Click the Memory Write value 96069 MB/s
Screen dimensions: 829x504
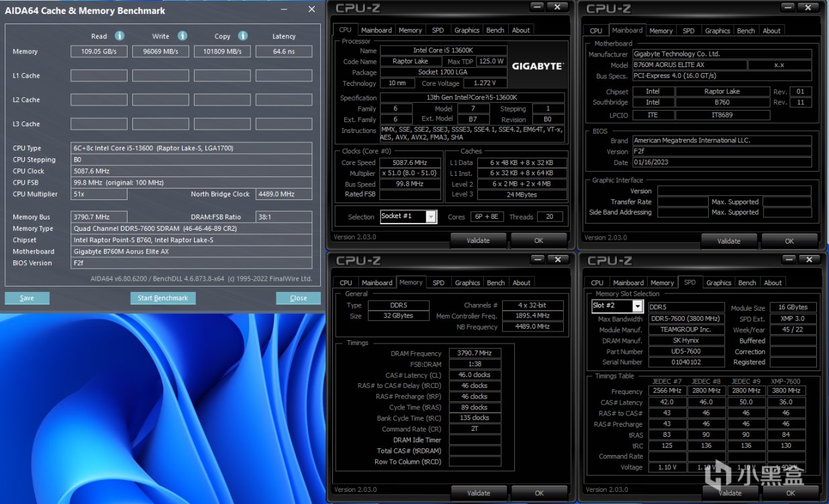tap(160, 52)
